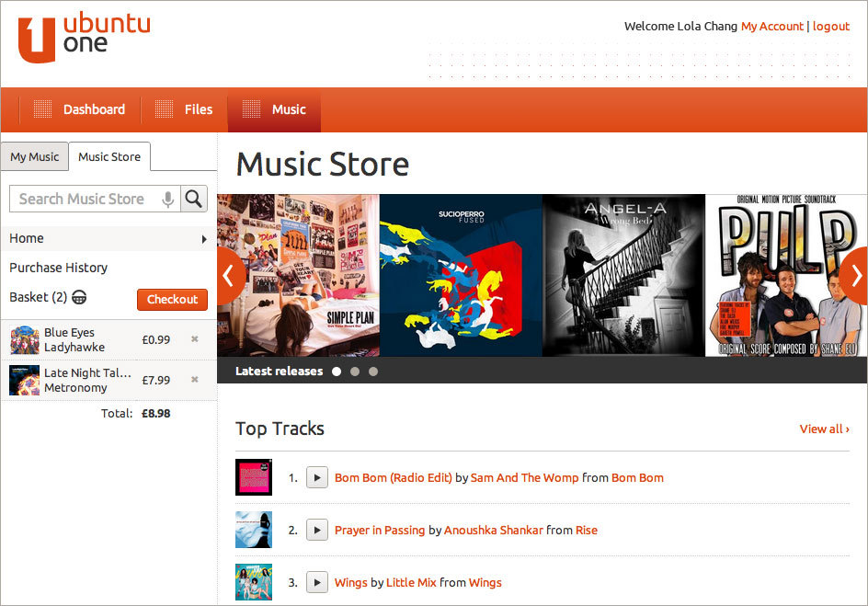Viewport: 868px width, 606px height.
Task: Remove Blue Eyes from the basket
Action: pos(195,338)
